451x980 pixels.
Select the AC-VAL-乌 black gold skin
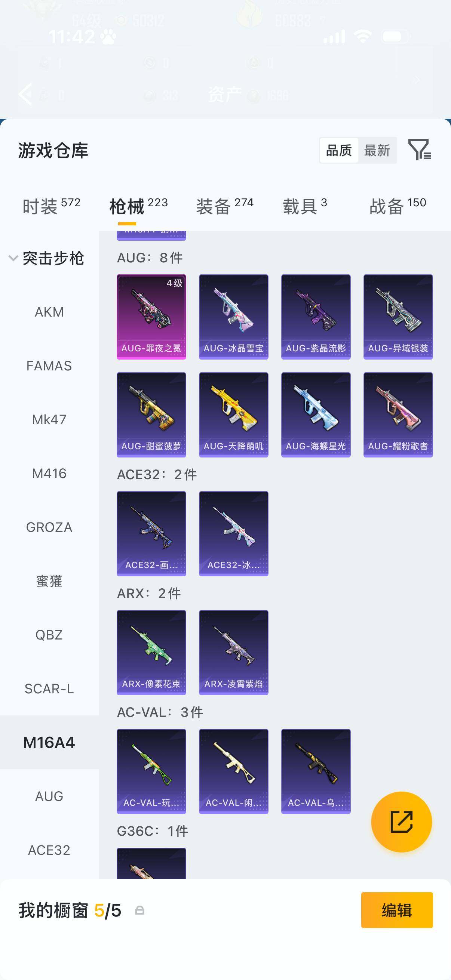pos(316,771)
